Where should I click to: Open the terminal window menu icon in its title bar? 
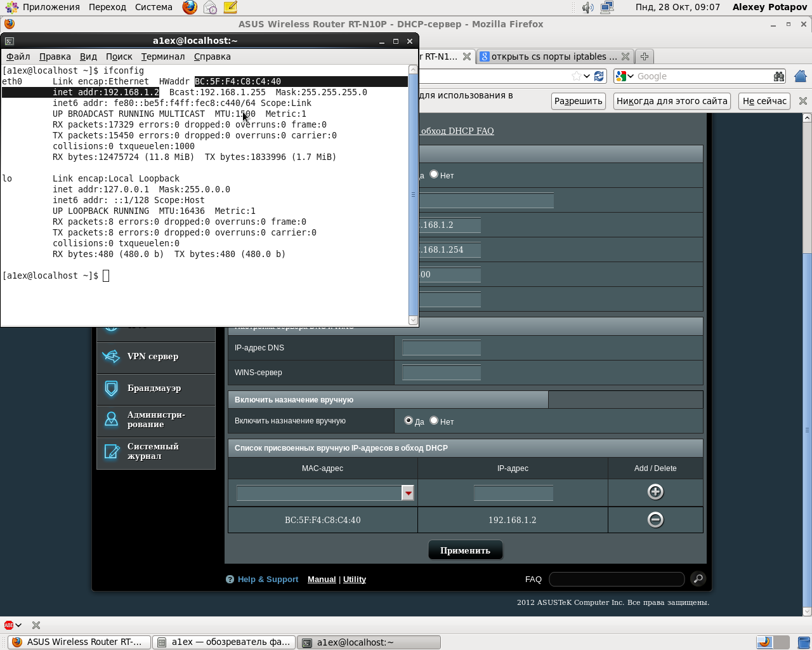(10, 41)
